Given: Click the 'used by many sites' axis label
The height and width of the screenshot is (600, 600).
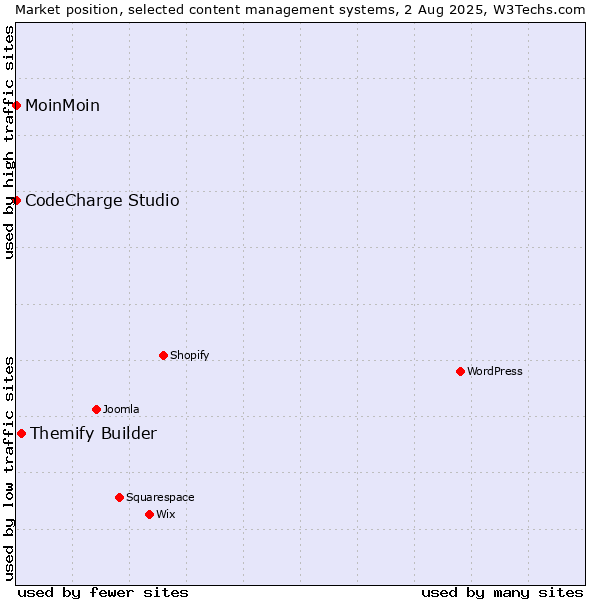Looking at the screenshot, I should 502,593.
